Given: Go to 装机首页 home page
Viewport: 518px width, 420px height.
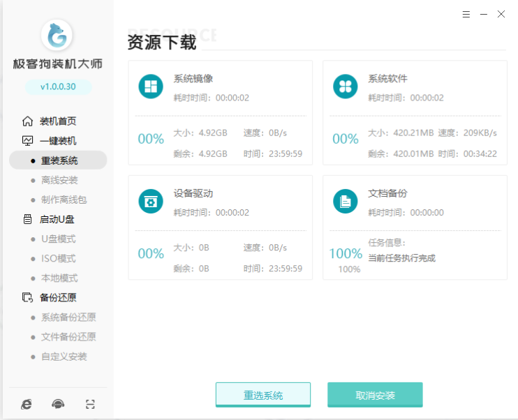Looking at the screenshot, I should pos(57,121).
